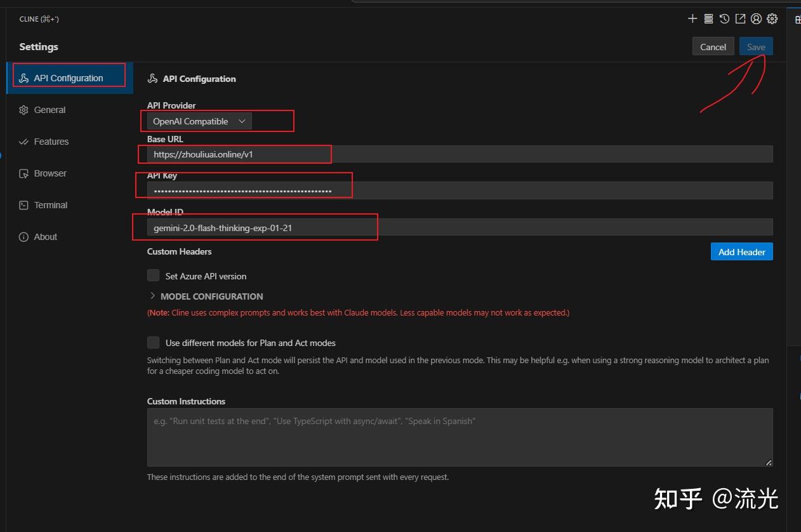Click the Add Header button
Image resolution: width=801 pixels, height=532 pixels.
coord(741,252)
